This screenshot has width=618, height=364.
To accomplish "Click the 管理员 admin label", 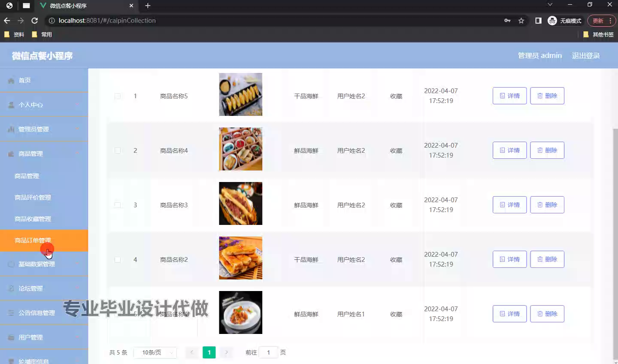I will (x=540, y=56).
